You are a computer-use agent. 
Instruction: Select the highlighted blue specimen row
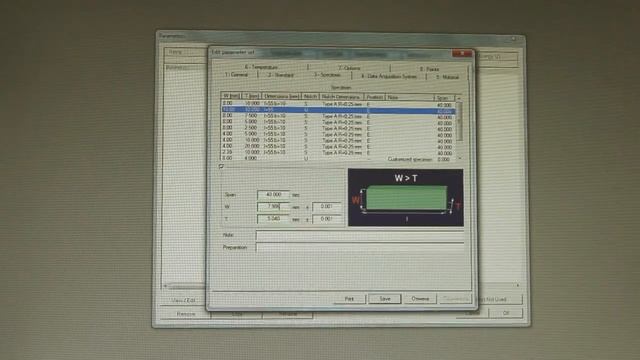click(x=338, y=110)
